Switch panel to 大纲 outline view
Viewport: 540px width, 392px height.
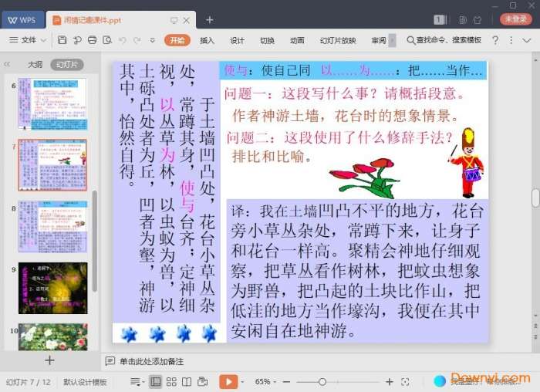35,65
